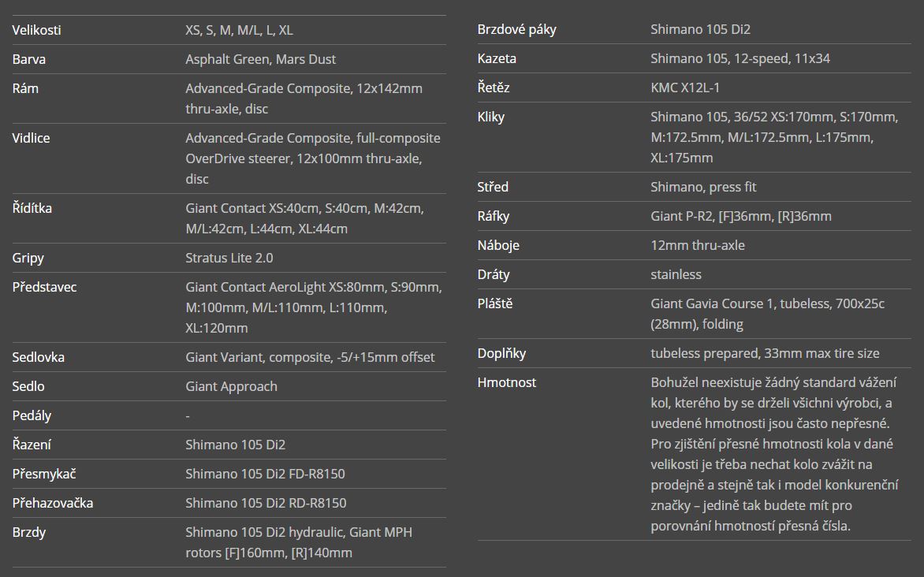Select the Shimano 105 Di2 FD-R8150 text

265,475
